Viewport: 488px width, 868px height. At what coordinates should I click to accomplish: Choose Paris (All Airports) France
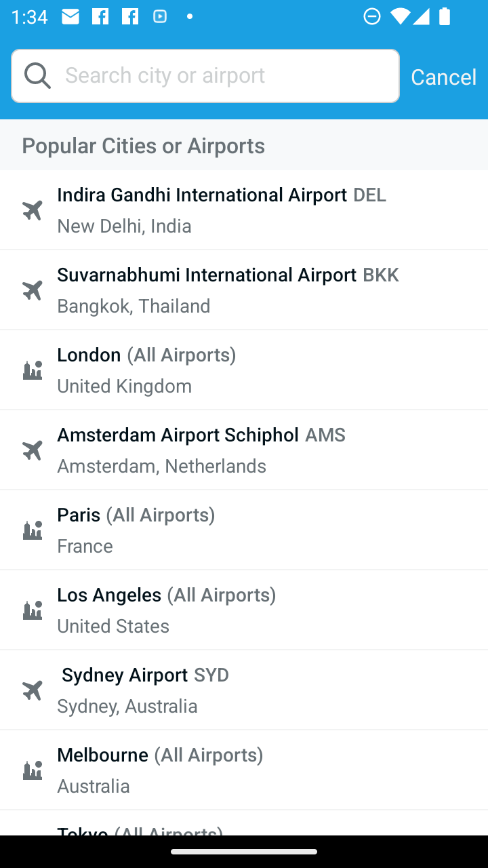244,530
